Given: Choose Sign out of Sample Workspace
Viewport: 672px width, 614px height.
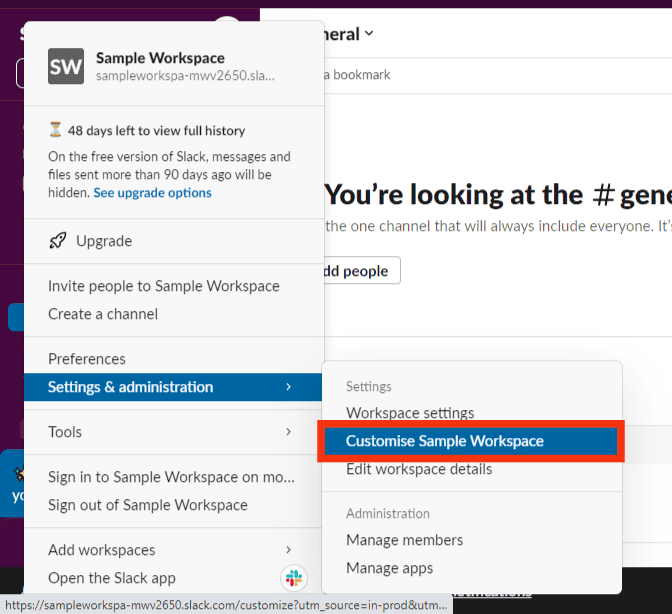Looking at the screenshot, I should point(173,505).
